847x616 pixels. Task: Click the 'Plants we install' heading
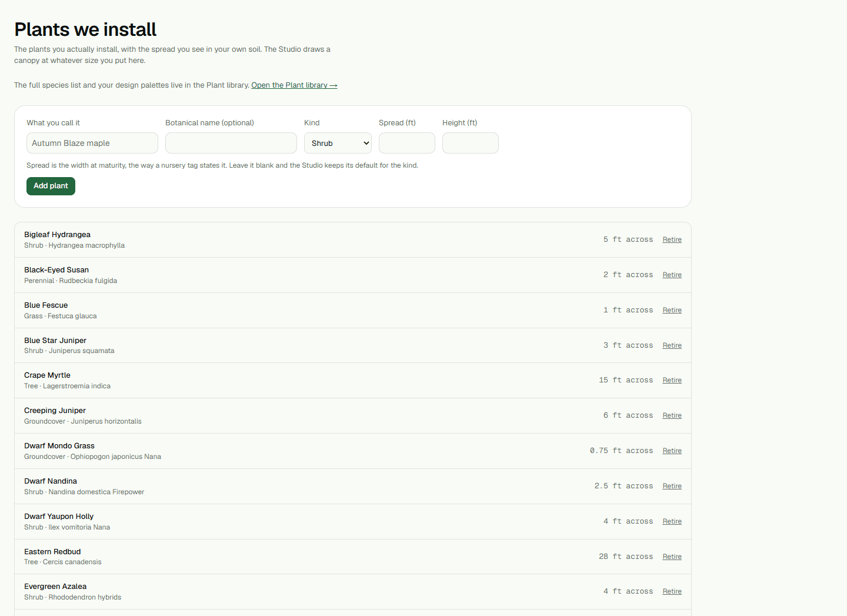tap(85, 29)
